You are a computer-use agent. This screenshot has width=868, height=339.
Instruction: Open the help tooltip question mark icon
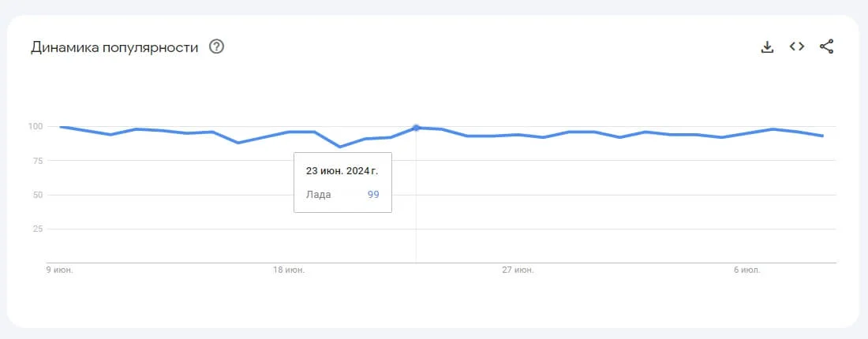(x=216, y=47)
